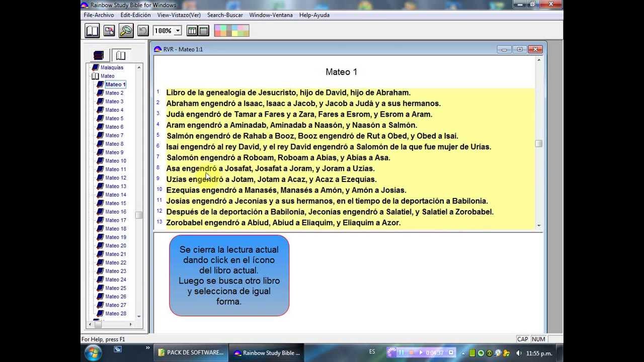Click Rainbow Study Bible taskbar button

267,353
